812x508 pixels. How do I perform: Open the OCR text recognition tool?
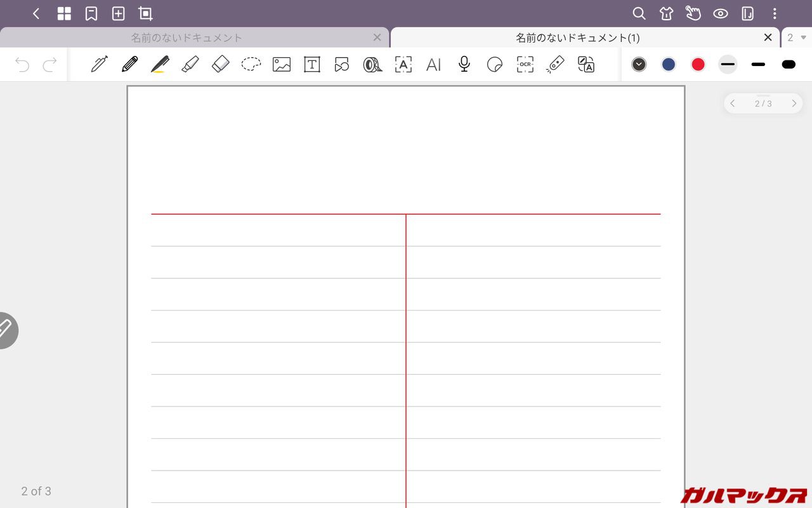pyautogui.click(x=525, y=64)
